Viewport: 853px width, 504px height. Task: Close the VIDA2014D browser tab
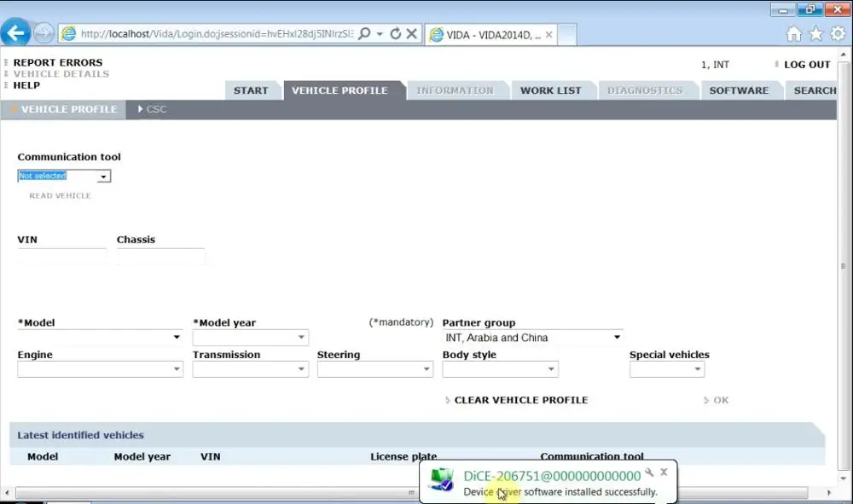(548, 35)
